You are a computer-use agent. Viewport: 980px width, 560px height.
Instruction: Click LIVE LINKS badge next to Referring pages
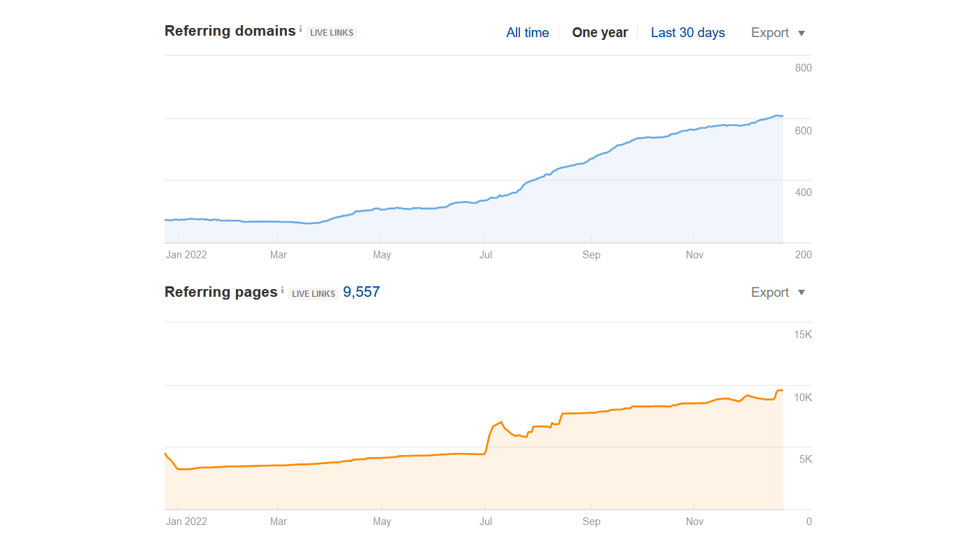pos(314,293)
